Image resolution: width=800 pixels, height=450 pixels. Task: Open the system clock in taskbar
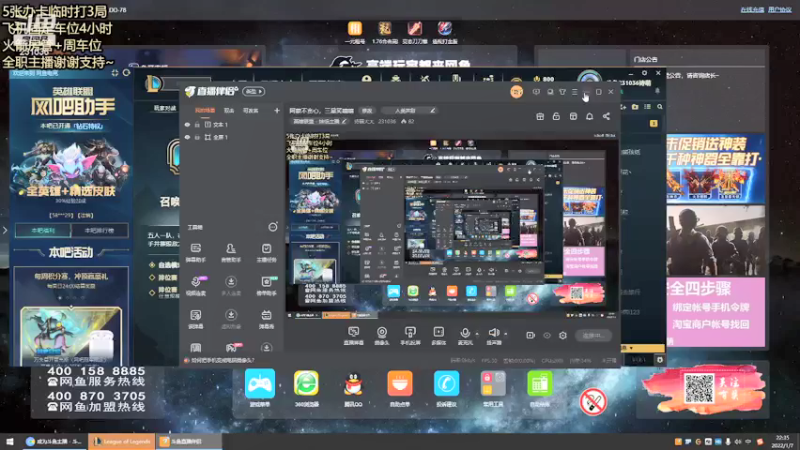pyautogui.click(x=783, y=441)
